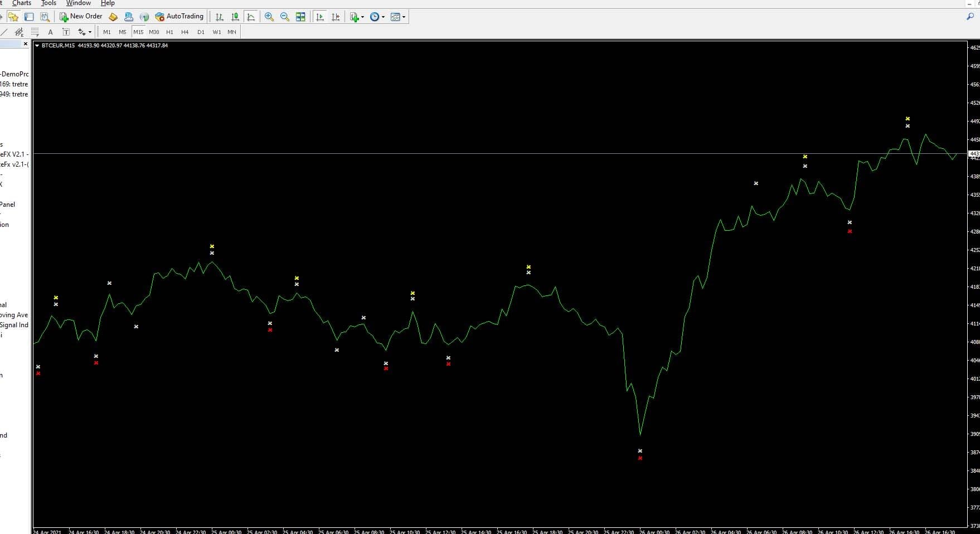
Task: Open the Strategy Tester magnifier icon
Action: point(45,17)
